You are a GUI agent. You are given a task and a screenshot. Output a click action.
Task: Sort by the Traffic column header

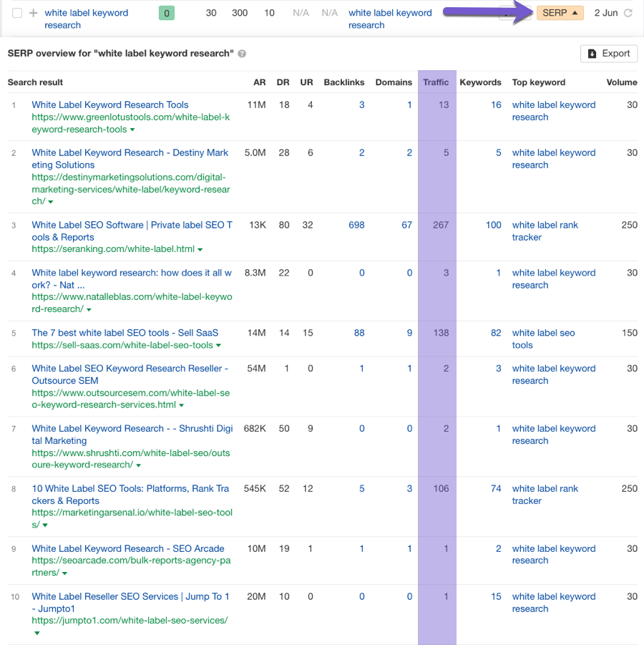click(436, 82)
